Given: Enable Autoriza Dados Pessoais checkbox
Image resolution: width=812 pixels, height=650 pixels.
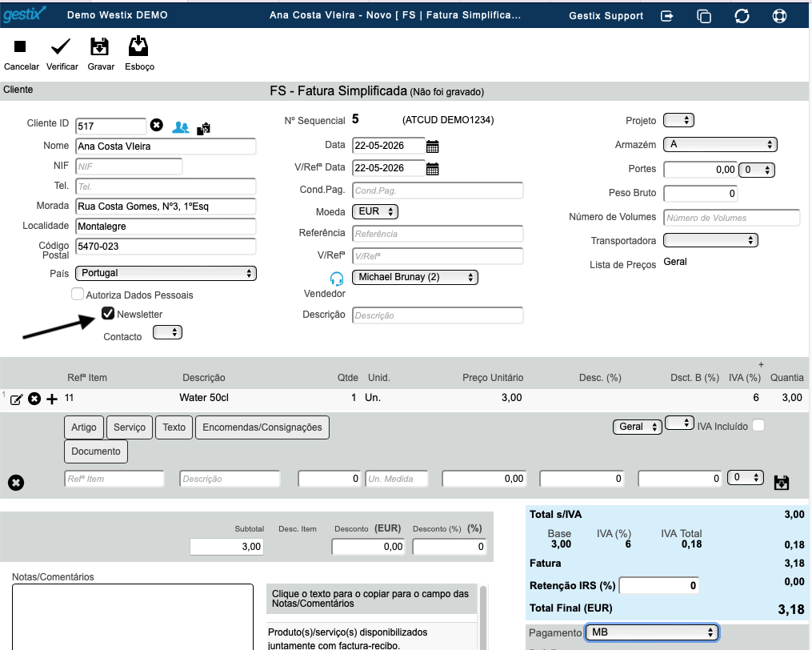Looking at the screenshot, I should [x=77, y=294].
